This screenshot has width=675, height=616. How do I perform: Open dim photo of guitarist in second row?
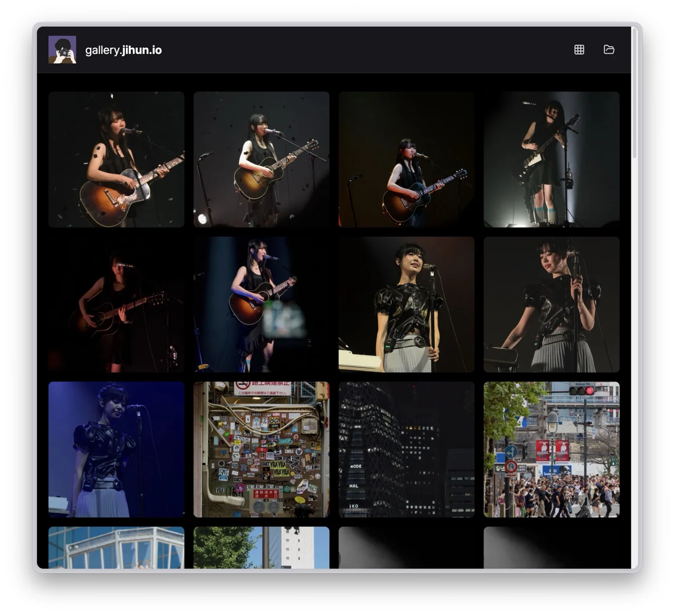pyautogui.click(x=117, y=305)
